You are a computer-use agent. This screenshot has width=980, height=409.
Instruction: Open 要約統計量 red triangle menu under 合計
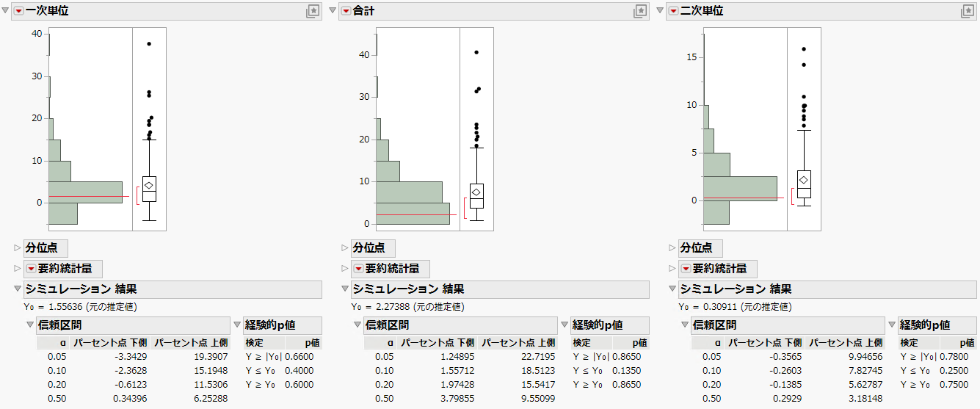point(358,269)
